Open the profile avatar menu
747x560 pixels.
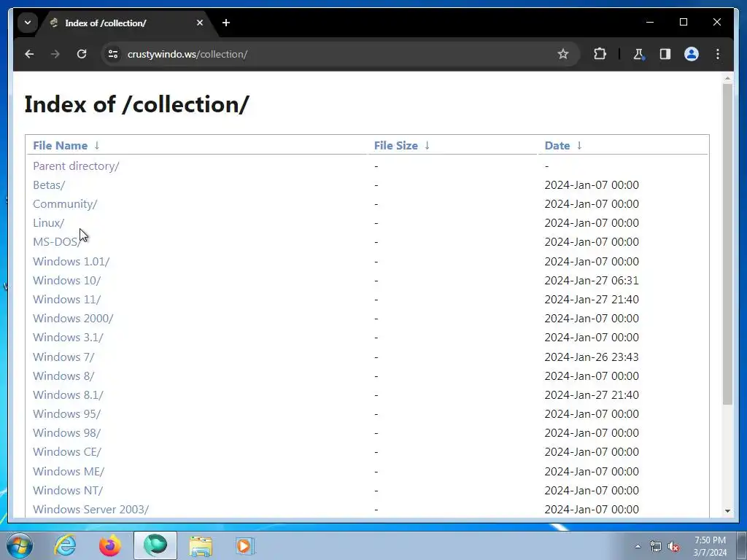(692, 54)
